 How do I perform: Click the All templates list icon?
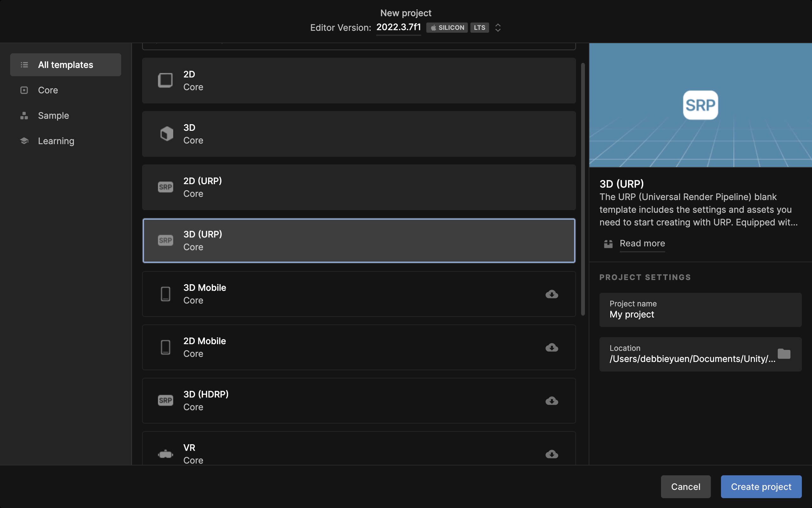(24, 65)
